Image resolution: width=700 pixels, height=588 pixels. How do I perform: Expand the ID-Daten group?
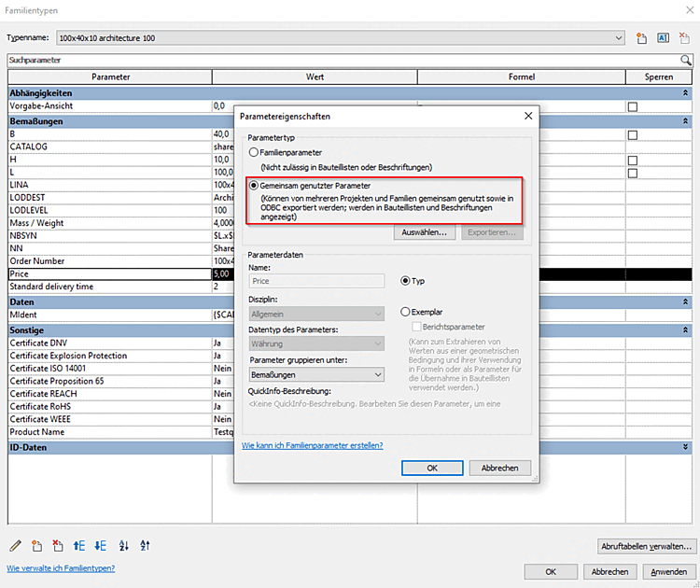coord(685,447)
